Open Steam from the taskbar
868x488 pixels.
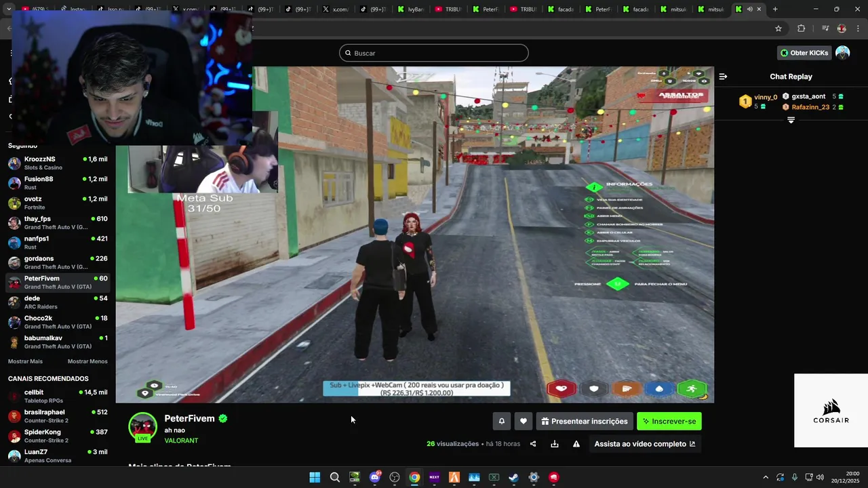point(513,477)
